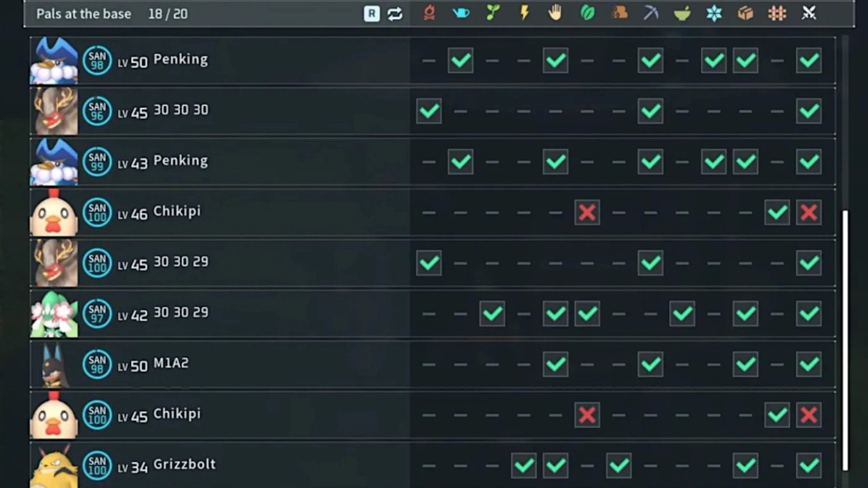Select the Transporting box column icon
Image resolution: width=868 pixels, height=488 pixels.
(745, 13)
